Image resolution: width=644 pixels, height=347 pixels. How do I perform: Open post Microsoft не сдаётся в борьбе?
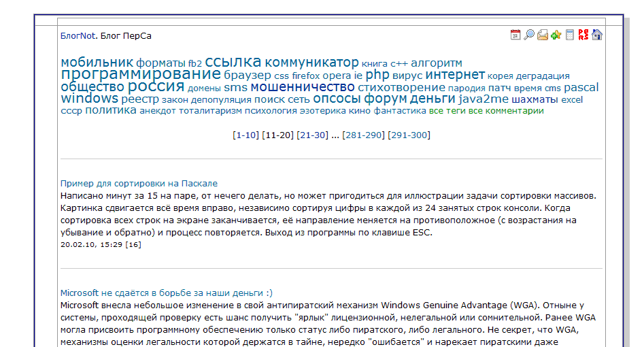pyautogui.click(x=167, y=293)
